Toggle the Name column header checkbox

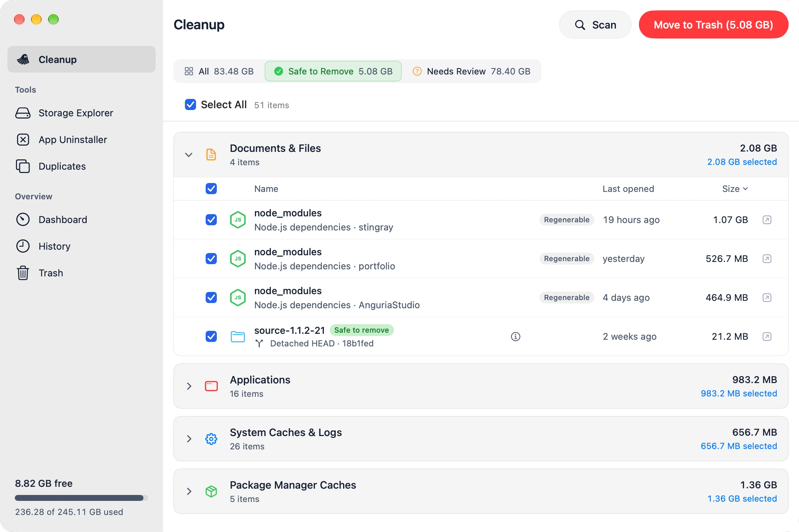[211, 189]
